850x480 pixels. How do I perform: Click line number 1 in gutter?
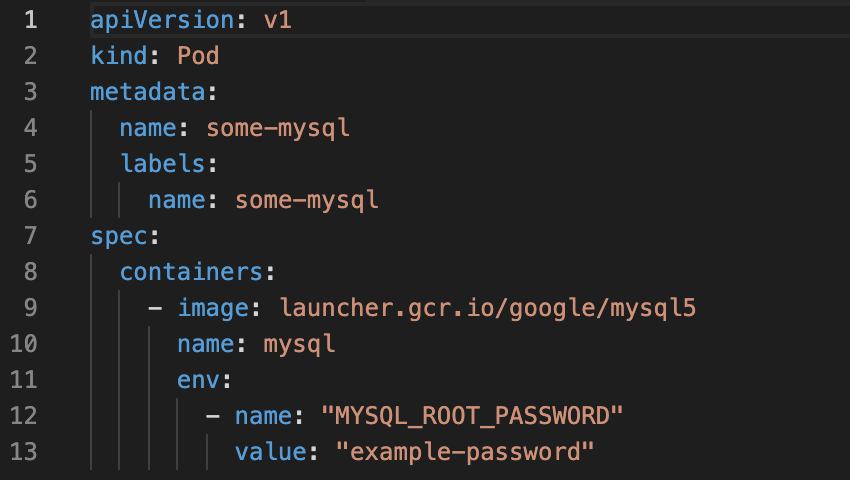click(x=31, y=20)
